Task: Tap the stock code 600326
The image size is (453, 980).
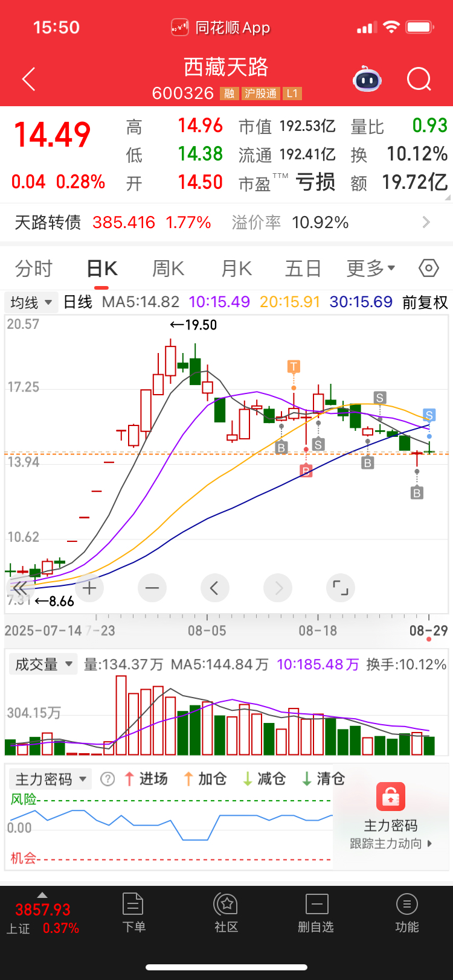Action: 183,94
